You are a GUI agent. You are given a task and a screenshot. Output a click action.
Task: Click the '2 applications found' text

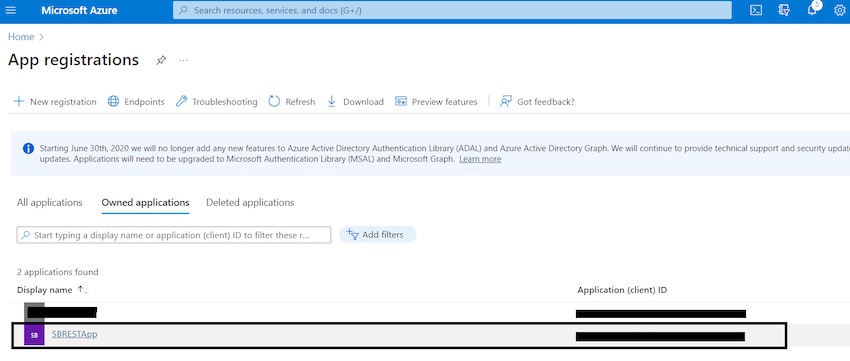tap(57, 272)
